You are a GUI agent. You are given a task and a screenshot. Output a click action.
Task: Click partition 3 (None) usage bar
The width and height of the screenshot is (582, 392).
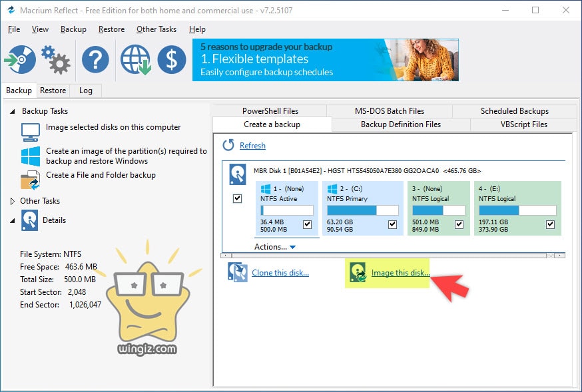439,210
